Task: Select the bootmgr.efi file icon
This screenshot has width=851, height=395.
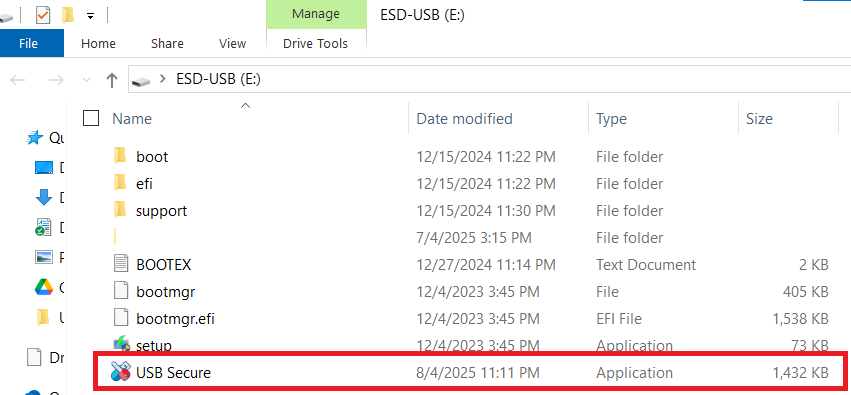Action: [x=120, y=318]
